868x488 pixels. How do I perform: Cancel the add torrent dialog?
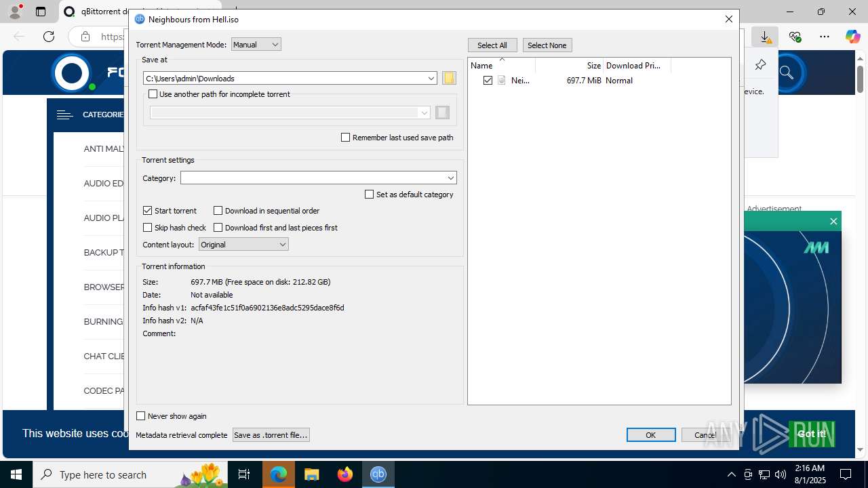click(705, 435)
